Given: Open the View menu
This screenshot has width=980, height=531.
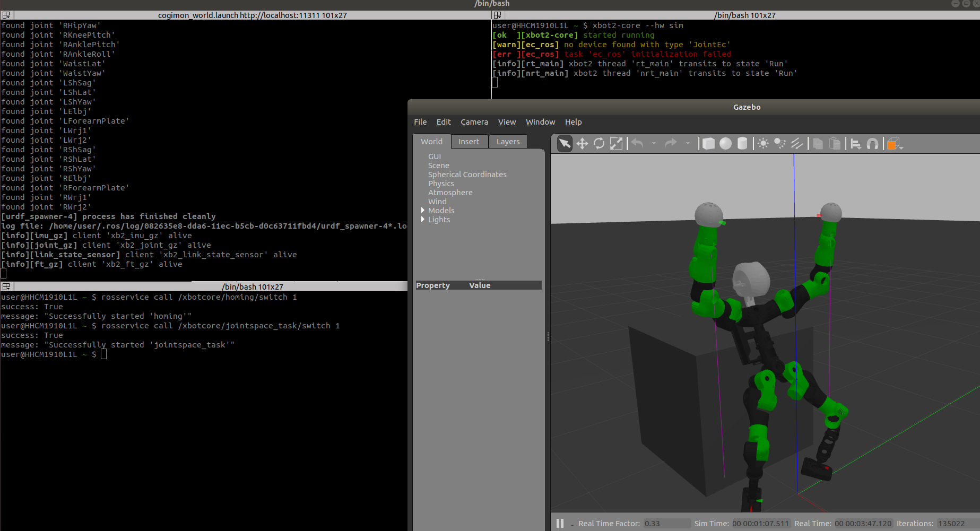Looking at the screenshot, I should [507, 122].
